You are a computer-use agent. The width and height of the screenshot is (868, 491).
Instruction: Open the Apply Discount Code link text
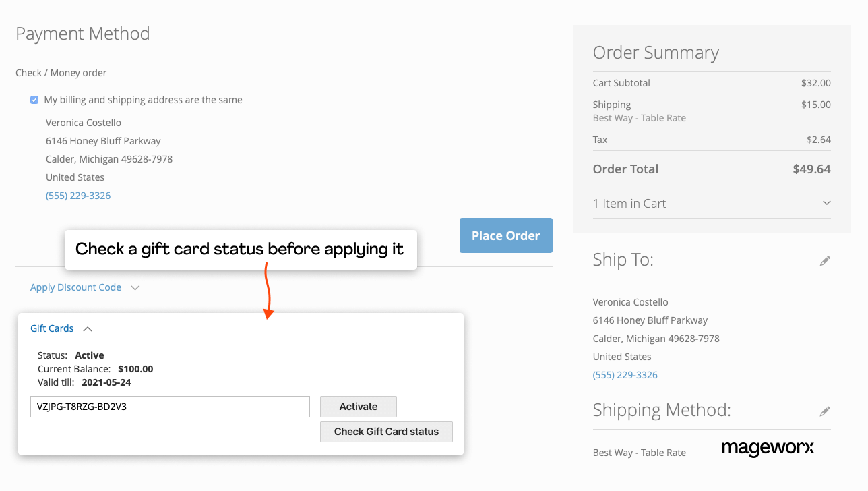coord(75,287)
